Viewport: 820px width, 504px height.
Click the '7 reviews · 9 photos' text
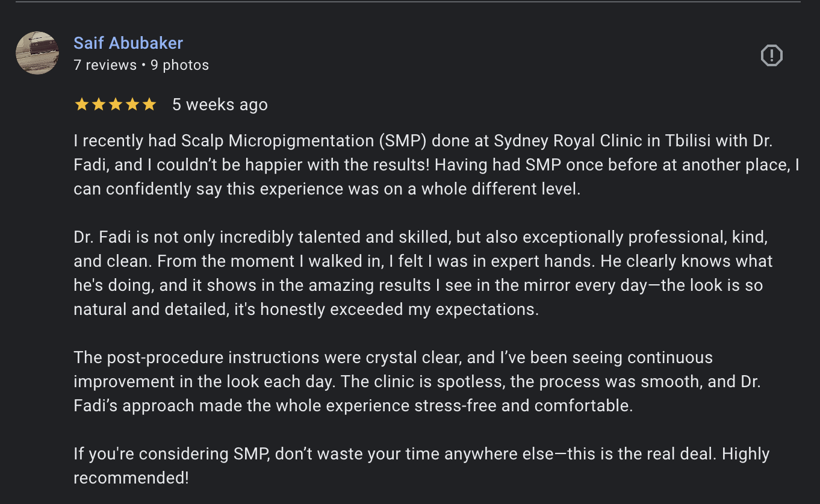tap(141, 65)
